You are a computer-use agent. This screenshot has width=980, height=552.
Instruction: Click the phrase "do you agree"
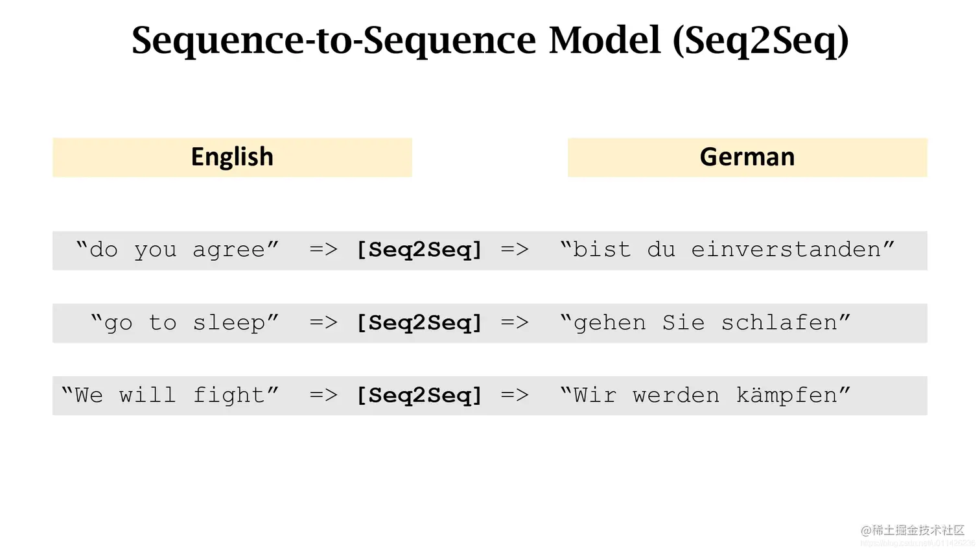point(177,250)
